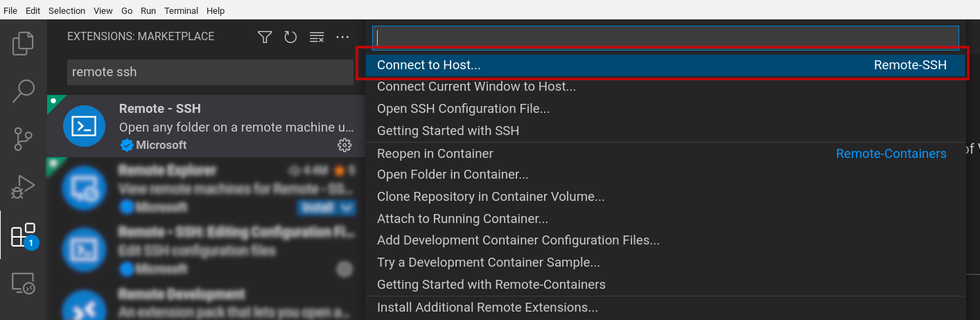Screen dimensions: 980x320
Task: Expand the Install dropdown for Remote Explorer
Action: tap(348, 206)
